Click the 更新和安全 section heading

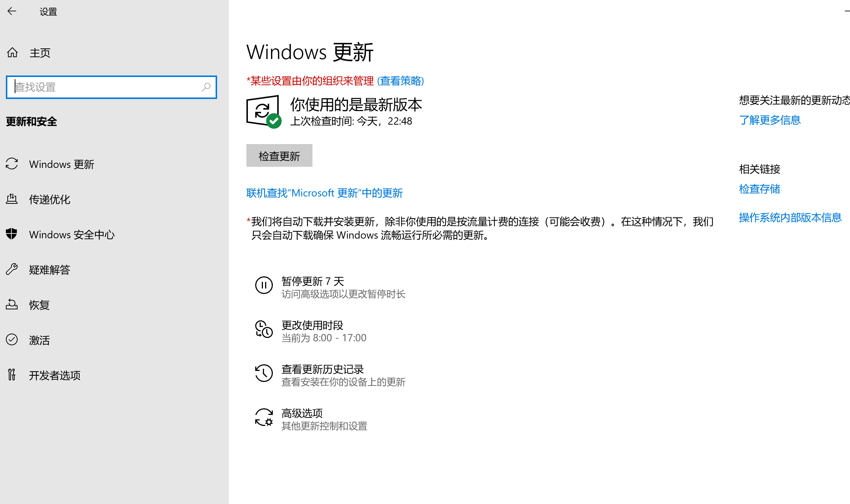click(32, 121)
